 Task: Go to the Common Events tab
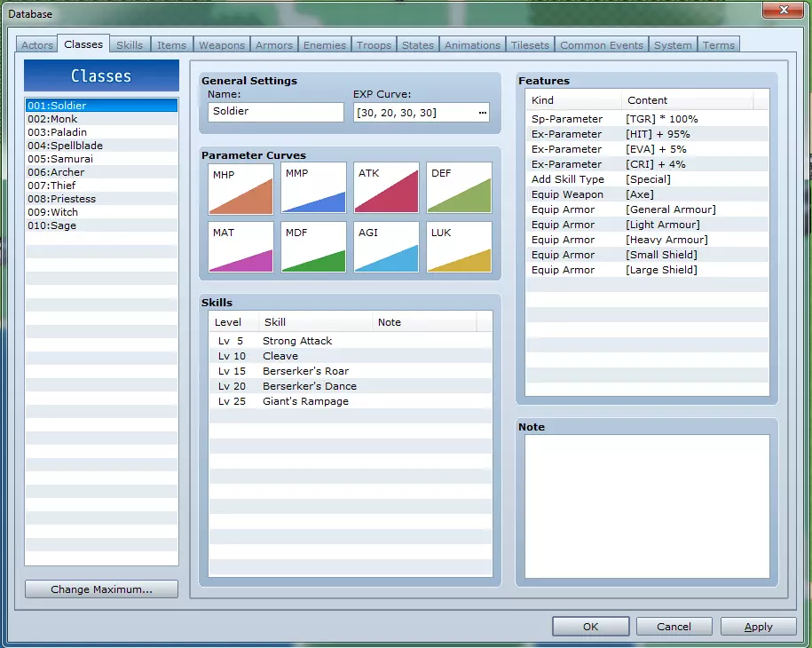601,45
